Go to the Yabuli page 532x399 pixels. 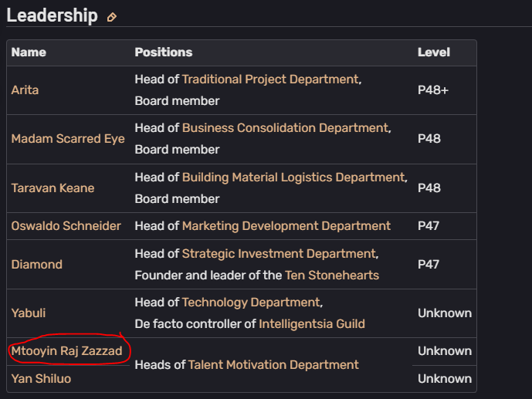[x=29, y=313]
